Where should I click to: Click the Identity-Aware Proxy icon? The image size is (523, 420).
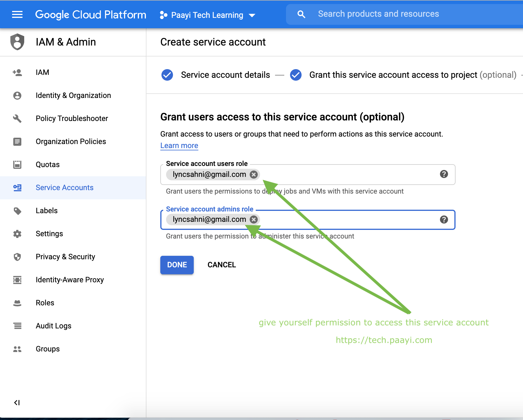tap(17, 280)
